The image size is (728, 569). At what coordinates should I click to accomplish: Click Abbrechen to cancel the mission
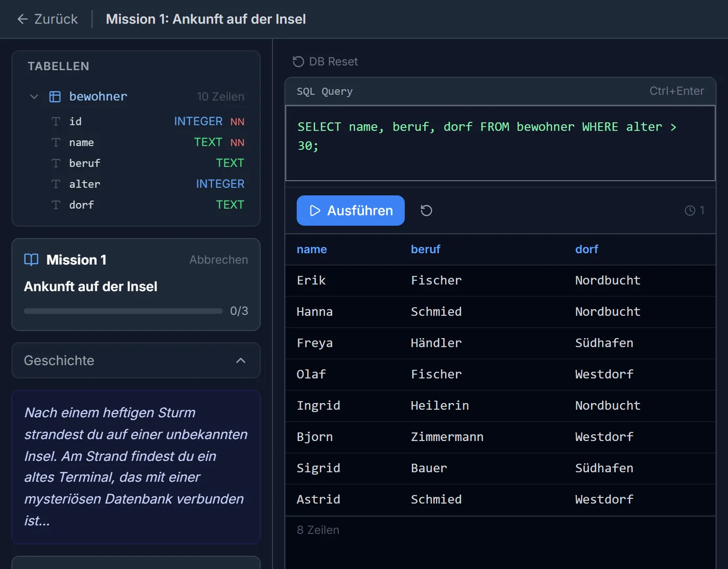(218, 260)
